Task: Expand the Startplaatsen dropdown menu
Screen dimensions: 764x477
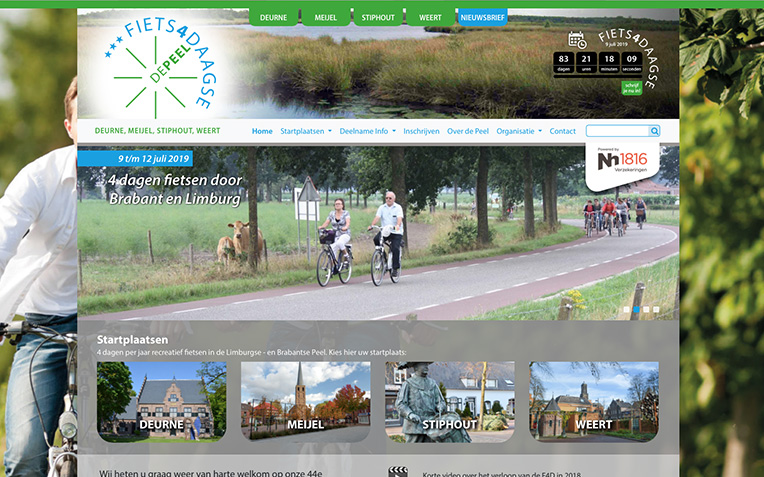Action: click(x=306, y=131)
